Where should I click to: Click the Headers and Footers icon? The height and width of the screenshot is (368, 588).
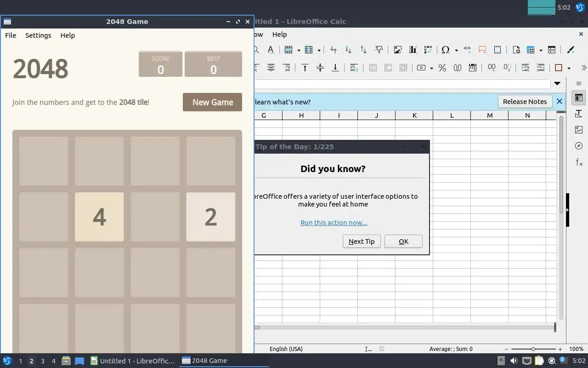(497, 50)
